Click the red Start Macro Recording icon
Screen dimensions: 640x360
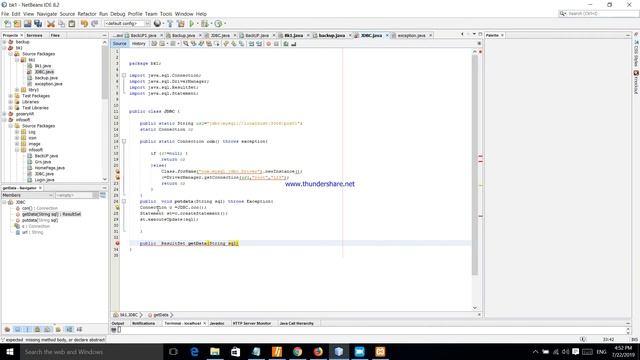click(269, 44)
